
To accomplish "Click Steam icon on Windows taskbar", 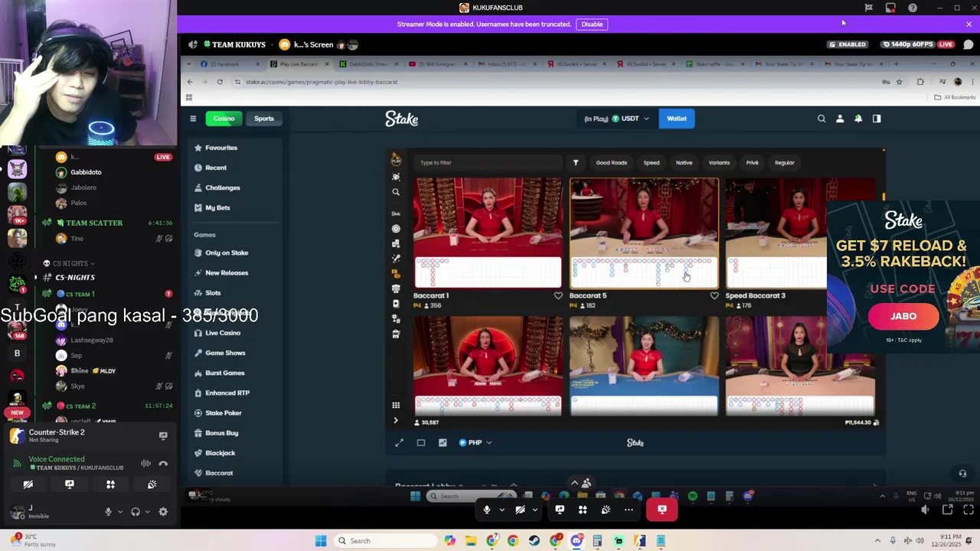I will pyautogui.click(x=534, y=541).
